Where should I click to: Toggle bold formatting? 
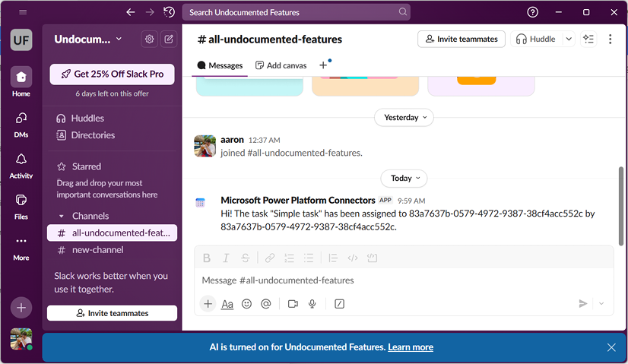click(207, 258)
